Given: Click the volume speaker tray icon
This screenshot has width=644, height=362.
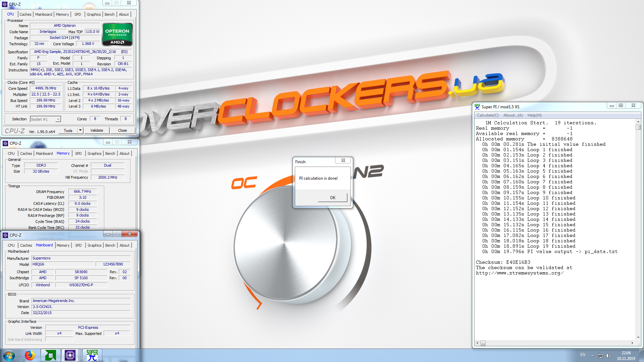Looking at the screenshot, I should click(x=608, y=356).
